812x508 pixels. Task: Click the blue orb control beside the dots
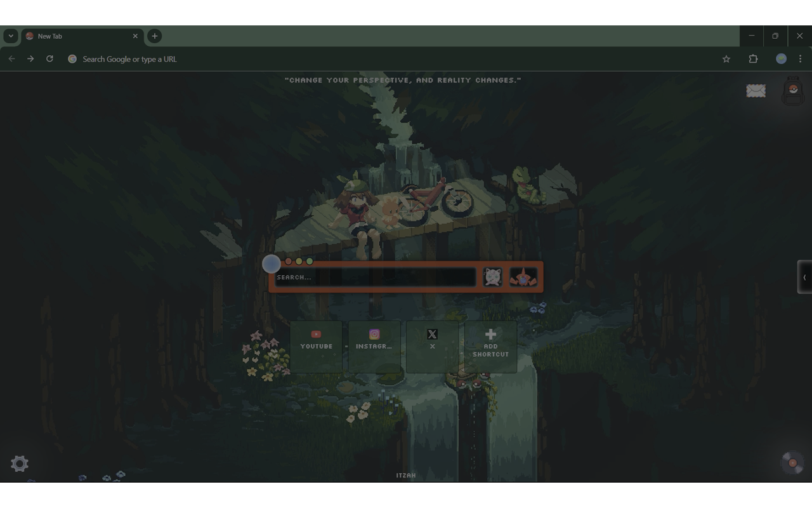tap(272, 264)
